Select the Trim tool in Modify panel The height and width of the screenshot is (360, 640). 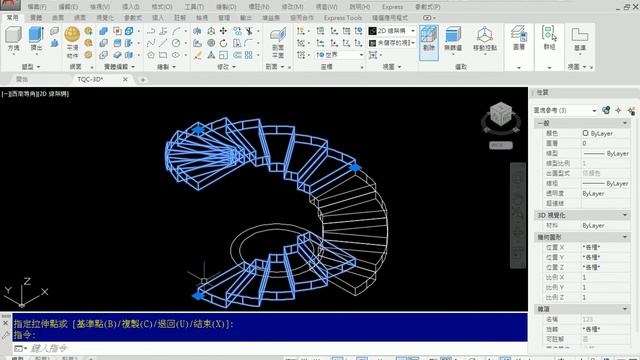[x=249, y=31]
